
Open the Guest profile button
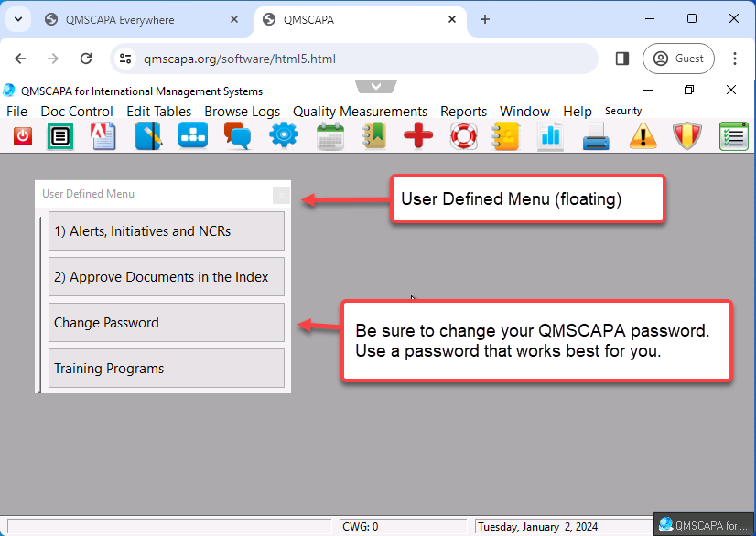click(678, 59)
